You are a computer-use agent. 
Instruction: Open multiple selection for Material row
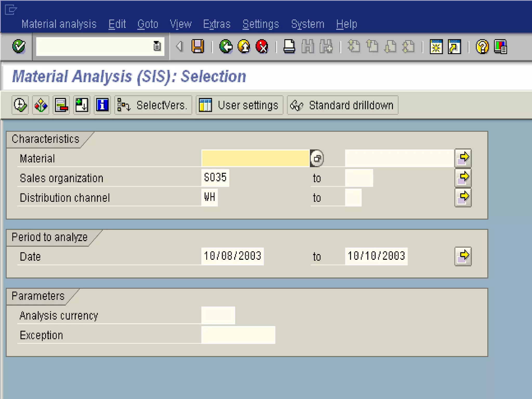[x=463, y=158]
